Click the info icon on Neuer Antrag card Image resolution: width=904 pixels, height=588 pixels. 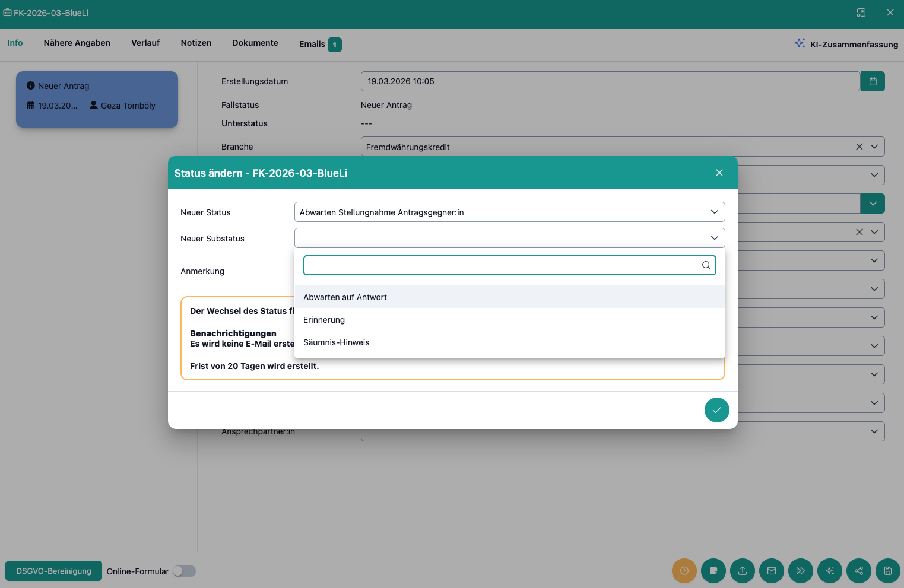click(x=31, y=85)
